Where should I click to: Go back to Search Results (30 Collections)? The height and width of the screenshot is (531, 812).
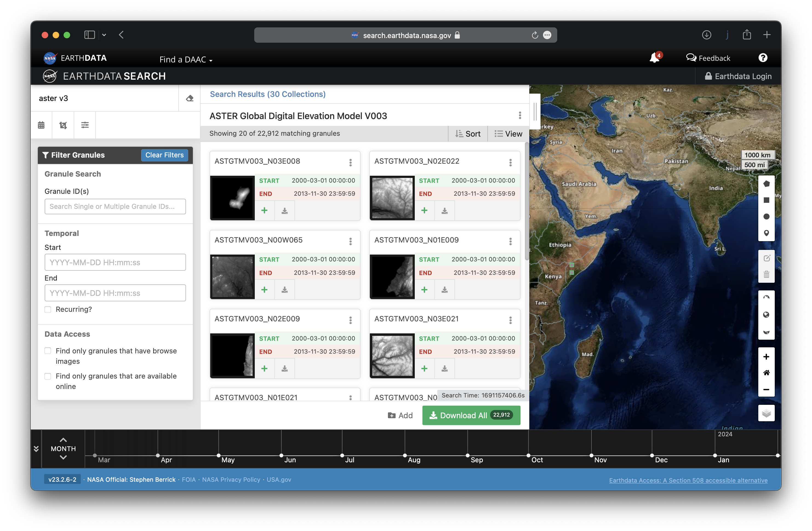(x=267, y=94)
